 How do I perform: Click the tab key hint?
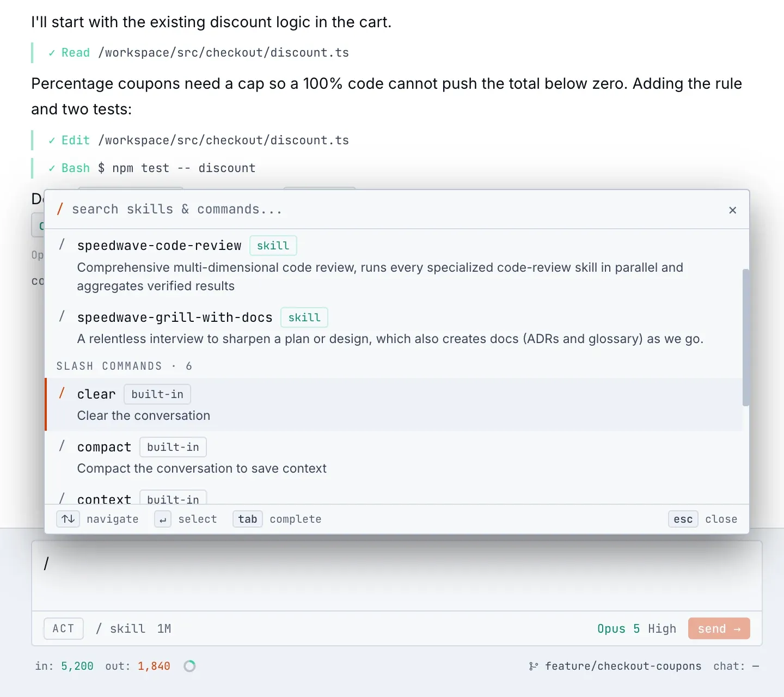click(x=248, y=519)
